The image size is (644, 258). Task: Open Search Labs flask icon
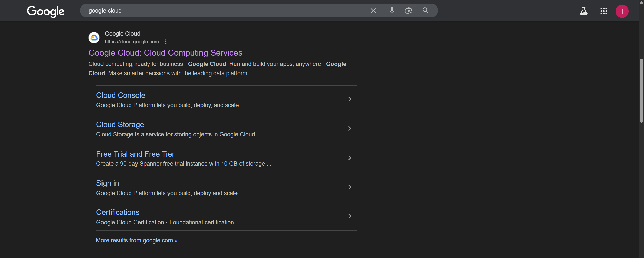(x=583, y=11)
